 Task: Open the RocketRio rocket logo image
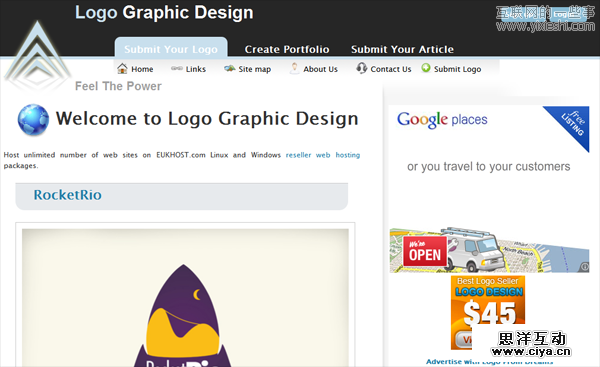[185, 298]
